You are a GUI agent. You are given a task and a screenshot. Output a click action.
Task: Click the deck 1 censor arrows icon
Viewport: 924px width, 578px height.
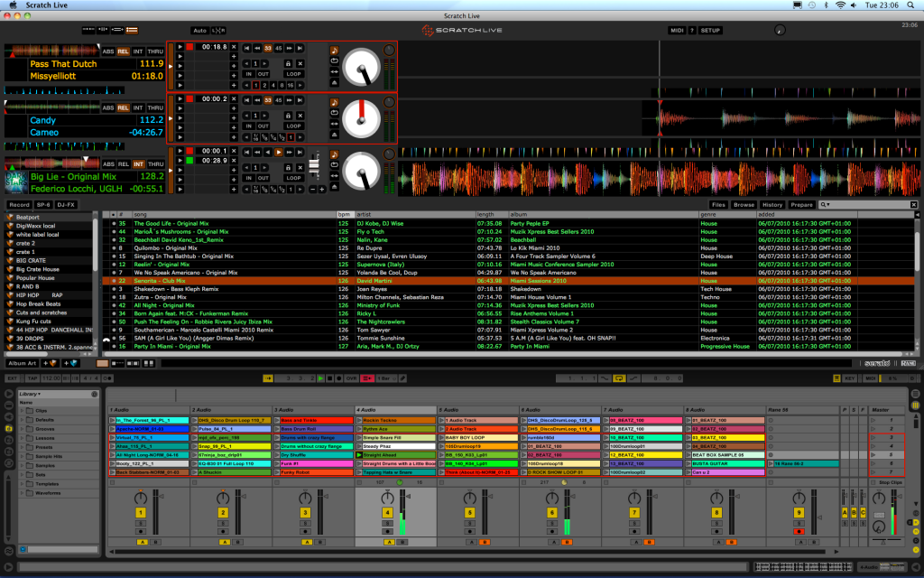coord(334,71)
